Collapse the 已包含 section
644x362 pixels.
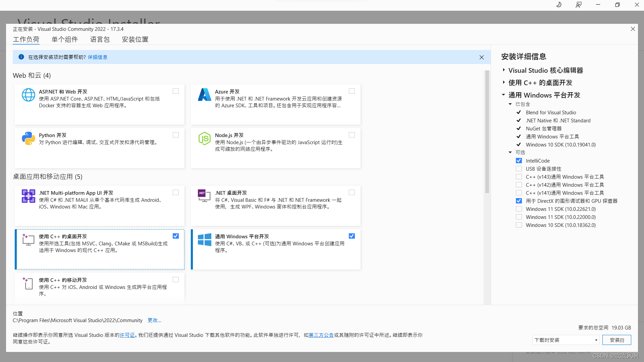(510, 104)
